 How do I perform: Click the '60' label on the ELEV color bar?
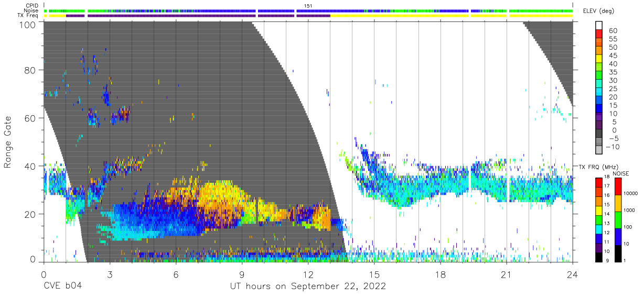(x=613, y=31)
